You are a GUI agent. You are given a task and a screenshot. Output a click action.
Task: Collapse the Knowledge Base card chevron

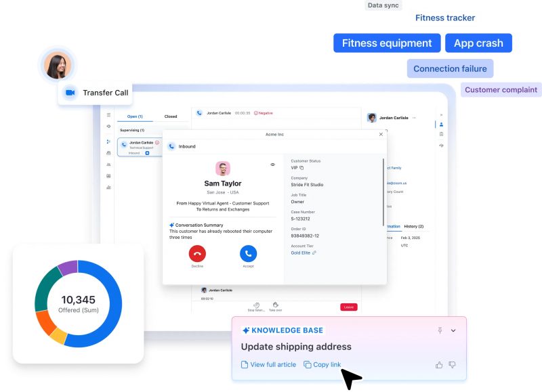[x=453, y=331]
